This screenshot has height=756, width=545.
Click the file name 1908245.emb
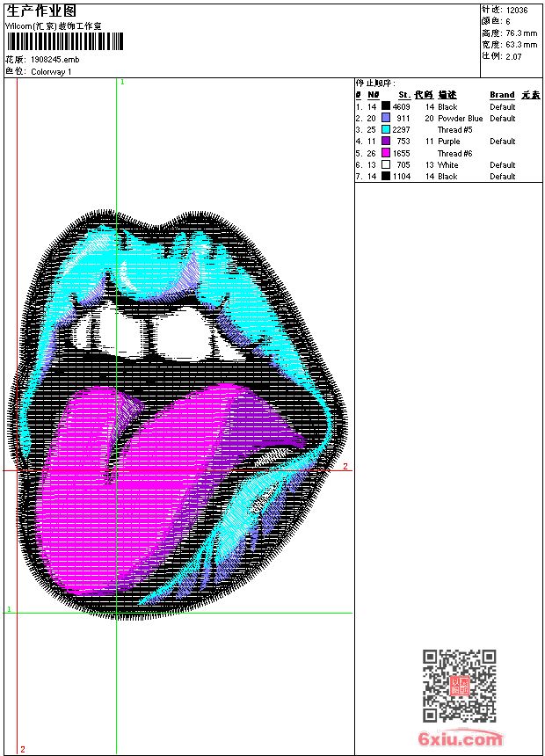coord(55,60)
